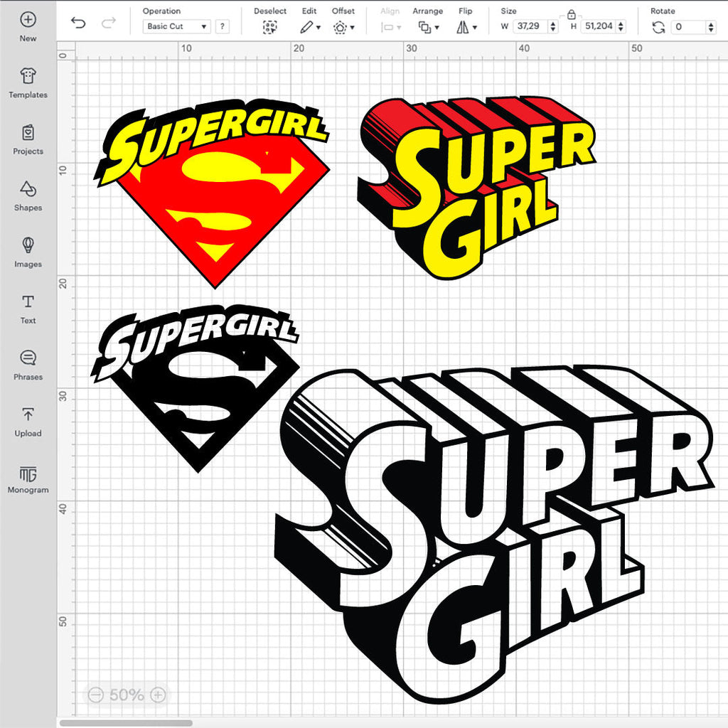Select the large black-and-white Super Girl logo
Screen dimensions: 728x728
pos(495,534)
